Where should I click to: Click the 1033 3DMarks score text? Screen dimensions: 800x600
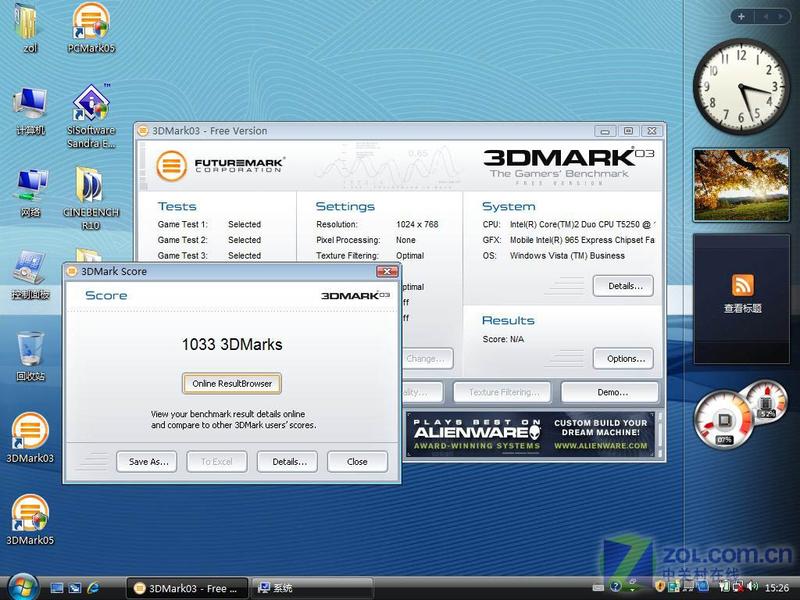232,344
